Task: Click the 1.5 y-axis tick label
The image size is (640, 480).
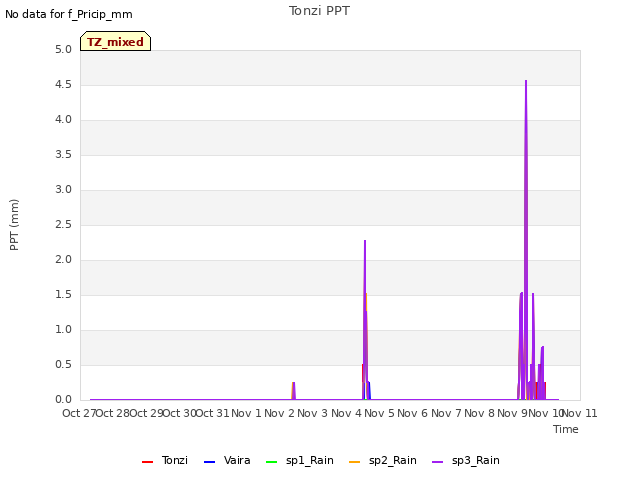Action: click(x=63, y=294)
